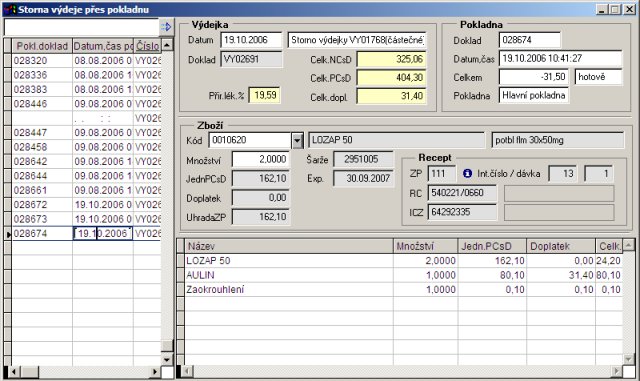Click the ICZ field 64292335
640x381 pixels.
tap(462, 212)
